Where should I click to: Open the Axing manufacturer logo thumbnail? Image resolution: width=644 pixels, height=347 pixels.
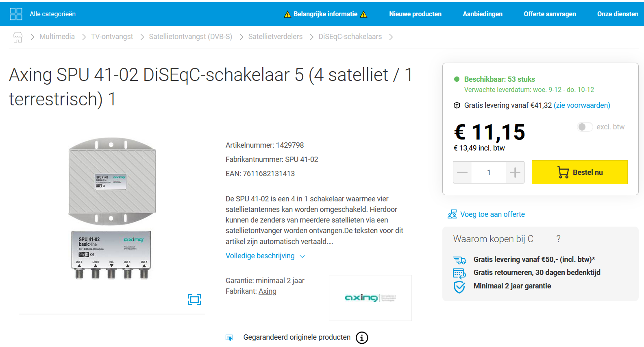click(x=370, y=298)
